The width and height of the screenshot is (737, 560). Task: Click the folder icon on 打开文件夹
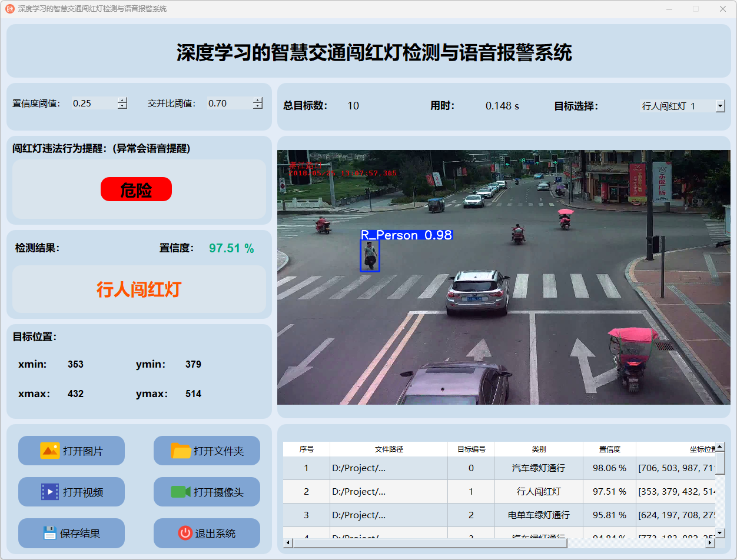pos(181,451)
